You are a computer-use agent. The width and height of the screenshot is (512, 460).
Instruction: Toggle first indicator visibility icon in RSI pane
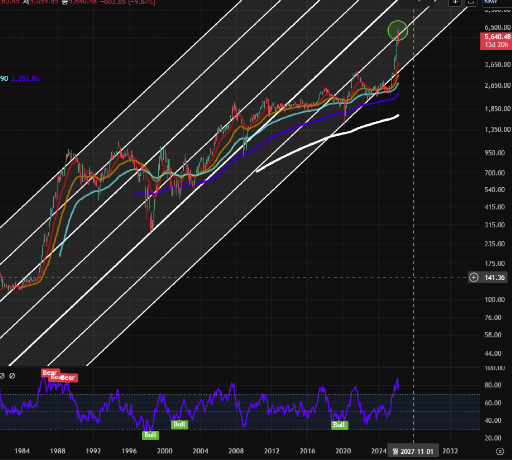click(2, 376)
